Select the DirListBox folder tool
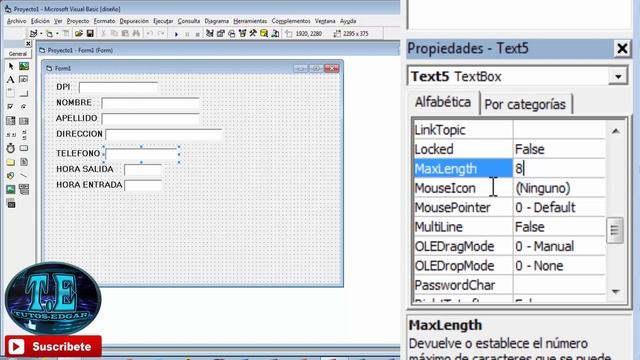Image resolution: width=640 pixels, height=360 pixels. pyautogui.click(x=11, y=162)
